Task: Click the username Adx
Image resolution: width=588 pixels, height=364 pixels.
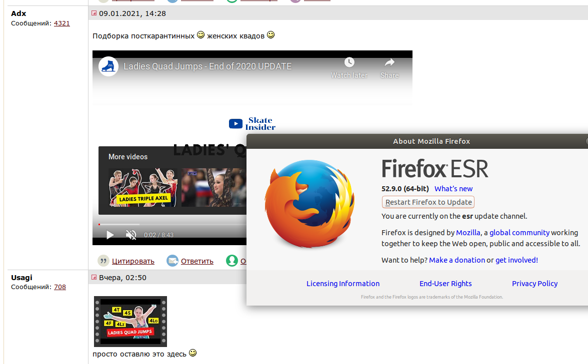Action: pos(18,13)
